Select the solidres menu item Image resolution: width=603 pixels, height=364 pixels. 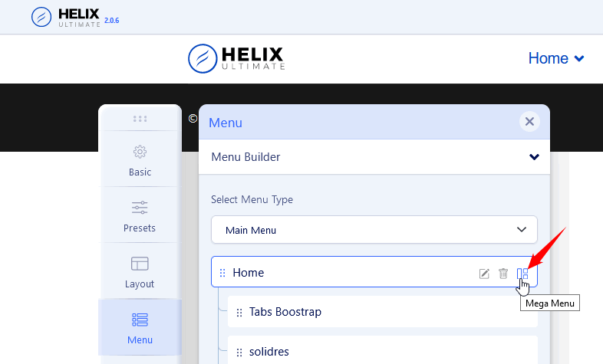(270, 352)
